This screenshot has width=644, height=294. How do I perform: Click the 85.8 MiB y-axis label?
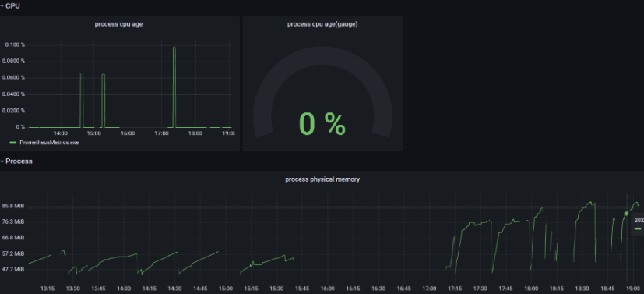coord(14,206)
